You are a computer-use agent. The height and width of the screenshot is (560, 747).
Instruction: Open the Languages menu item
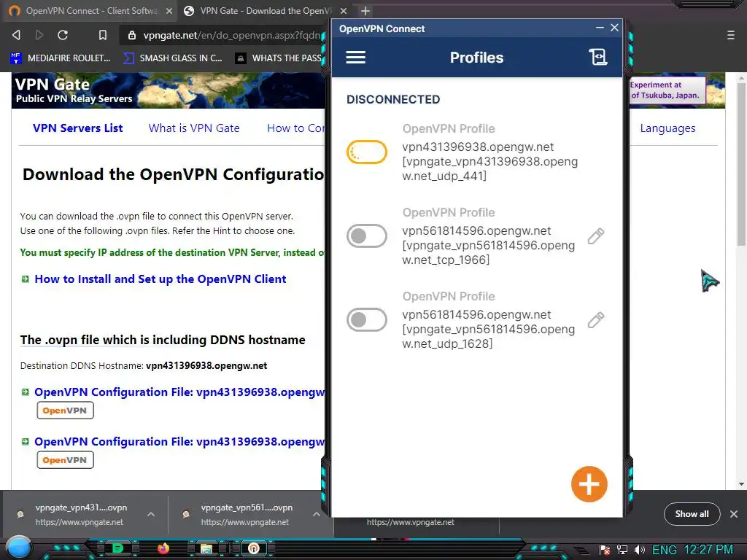[x=667, y=128]
